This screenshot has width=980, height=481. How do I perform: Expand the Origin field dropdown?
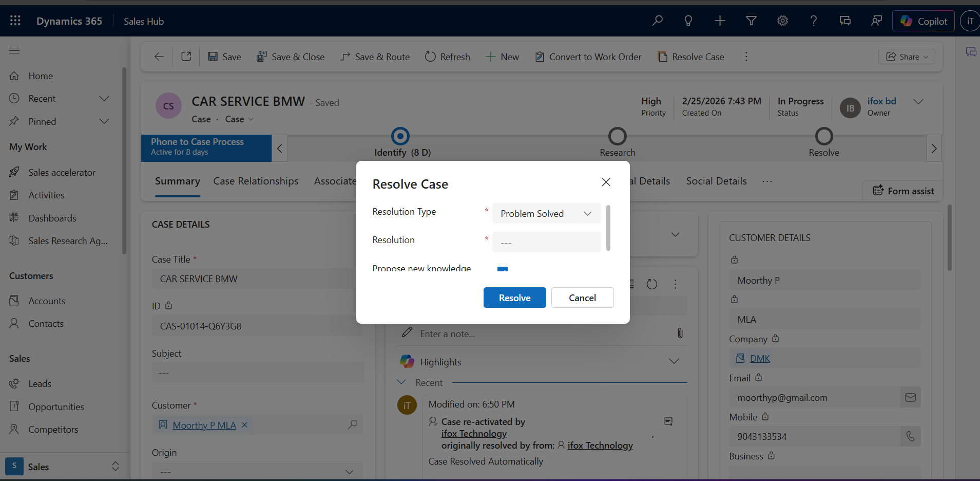[x=349, y=472]
